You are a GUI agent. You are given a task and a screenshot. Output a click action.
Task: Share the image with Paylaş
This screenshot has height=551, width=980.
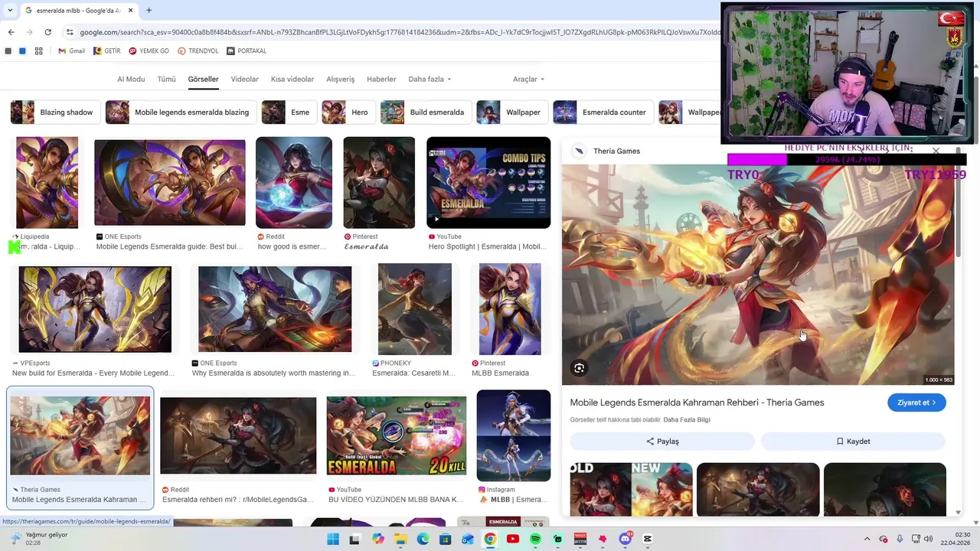point(662,441)
